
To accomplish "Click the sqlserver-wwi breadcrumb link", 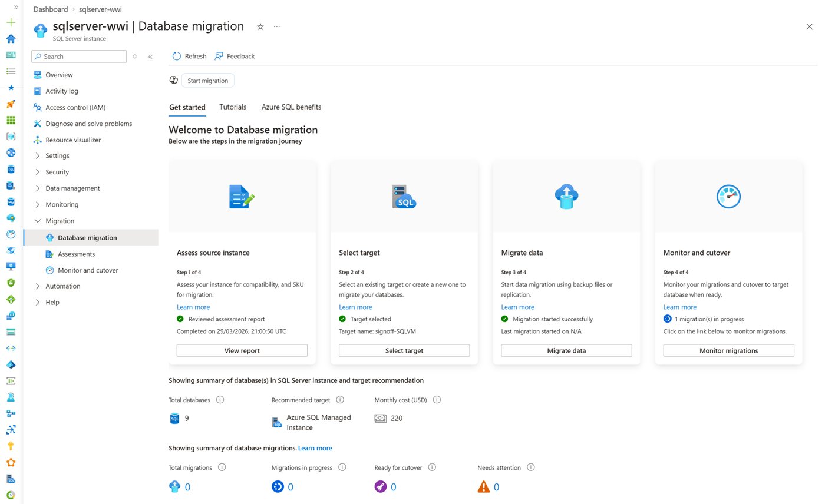I will [100, 9].
